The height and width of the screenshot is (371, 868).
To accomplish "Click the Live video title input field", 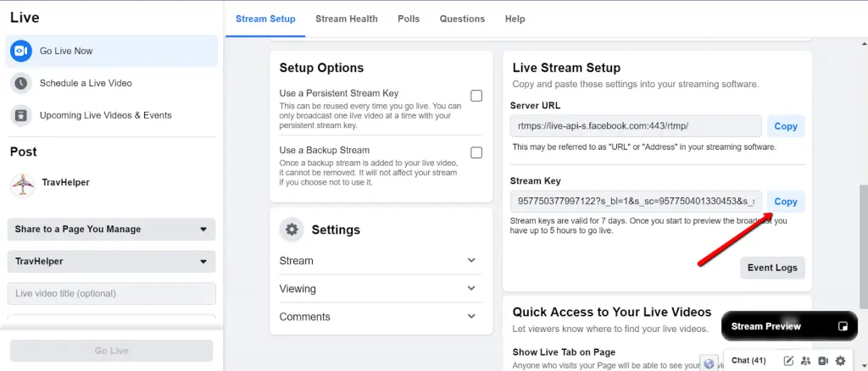I will (111, 294).
